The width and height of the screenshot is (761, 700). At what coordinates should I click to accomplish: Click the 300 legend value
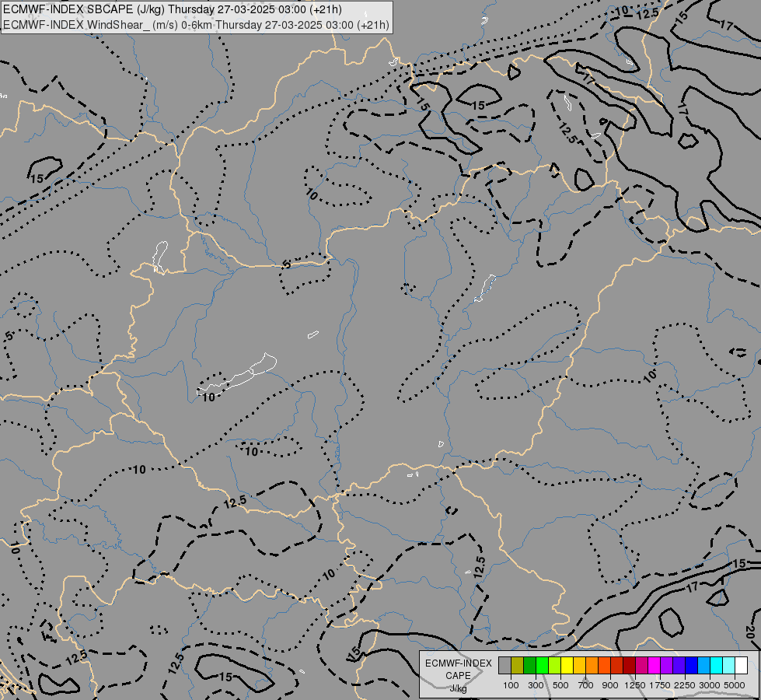point(536,685)
